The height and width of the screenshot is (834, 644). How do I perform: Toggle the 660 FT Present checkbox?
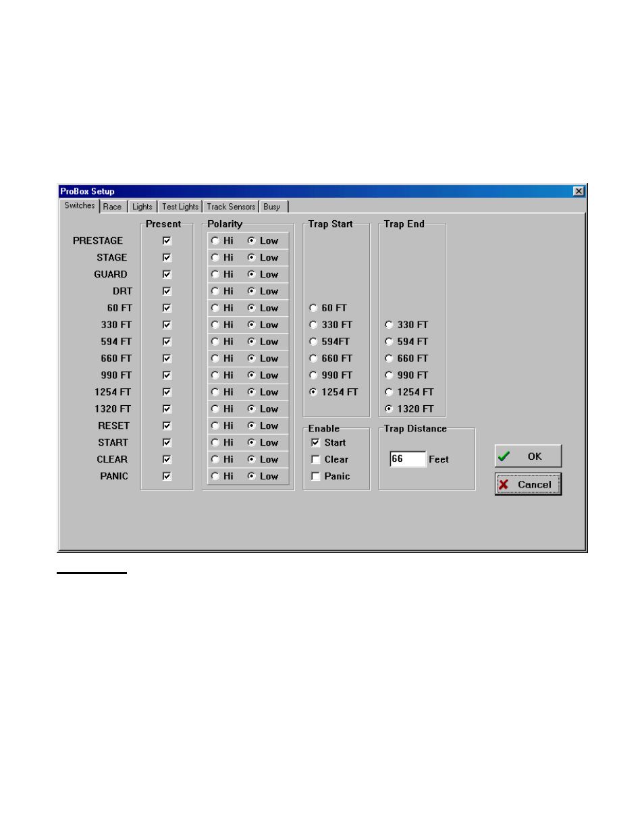point(167,359)
